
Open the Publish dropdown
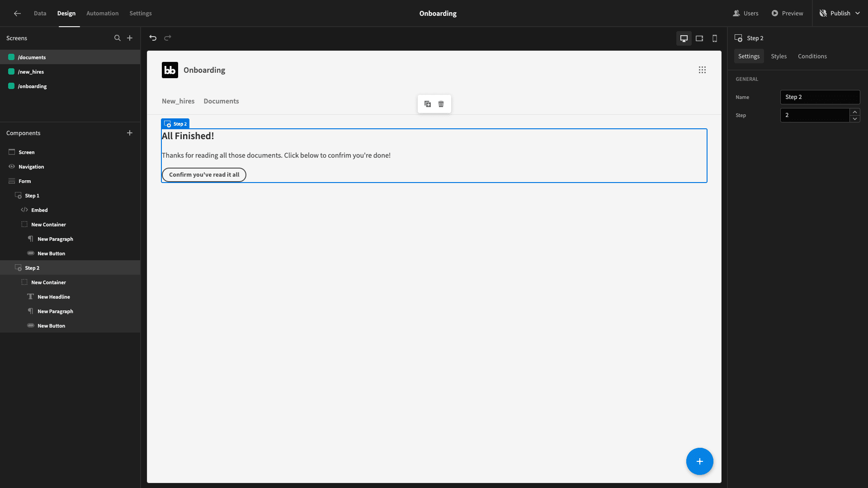[x=840, y=14]
